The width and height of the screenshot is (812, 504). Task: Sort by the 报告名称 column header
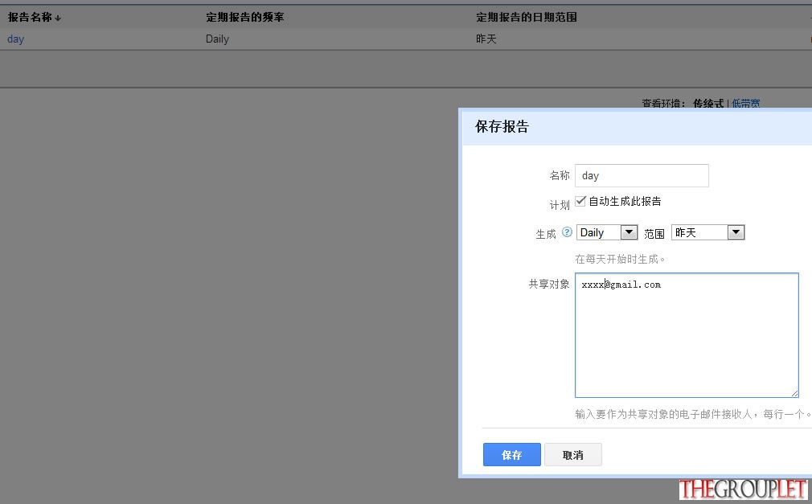coord(30,17)
